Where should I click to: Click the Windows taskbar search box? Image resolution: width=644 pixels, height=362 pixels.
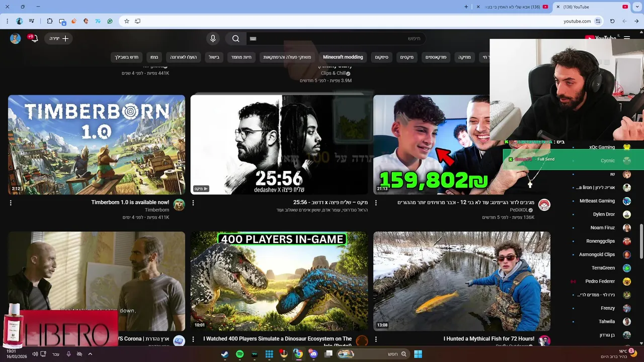(372, 354)
